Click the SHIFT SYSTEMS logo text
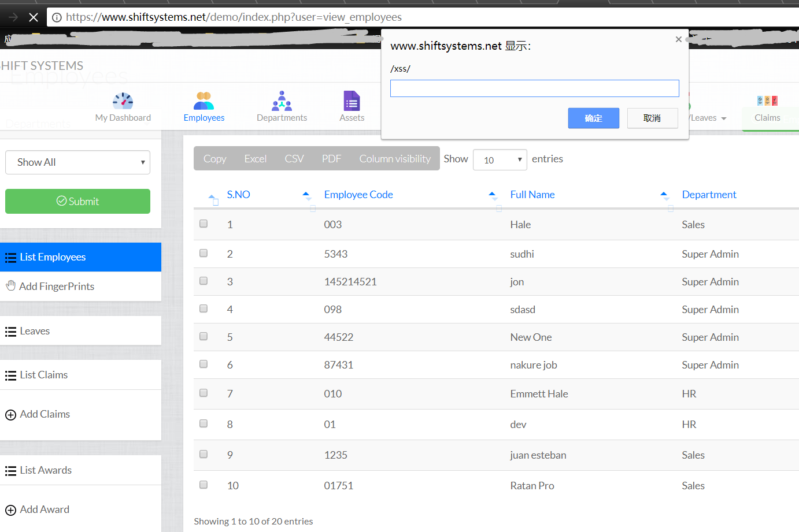This screenshot has height=532, width=799. click(42, 66)
